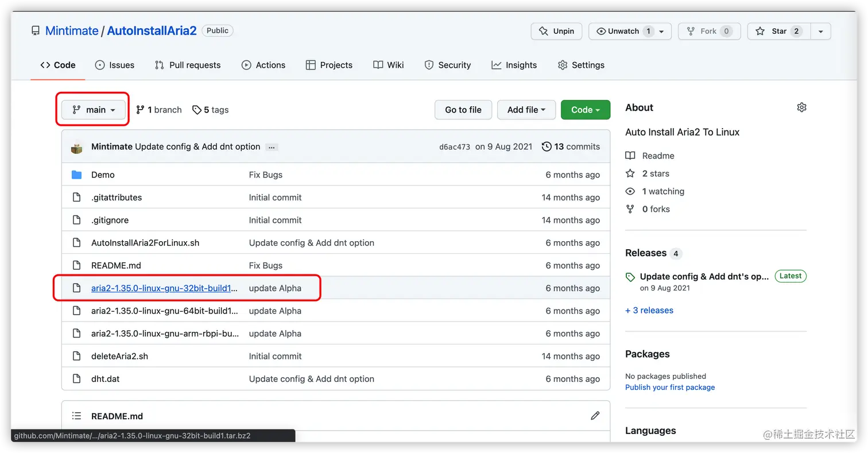Expand the green Code dropdown
This screenshot has width=868, height=453.
point(585,110)
